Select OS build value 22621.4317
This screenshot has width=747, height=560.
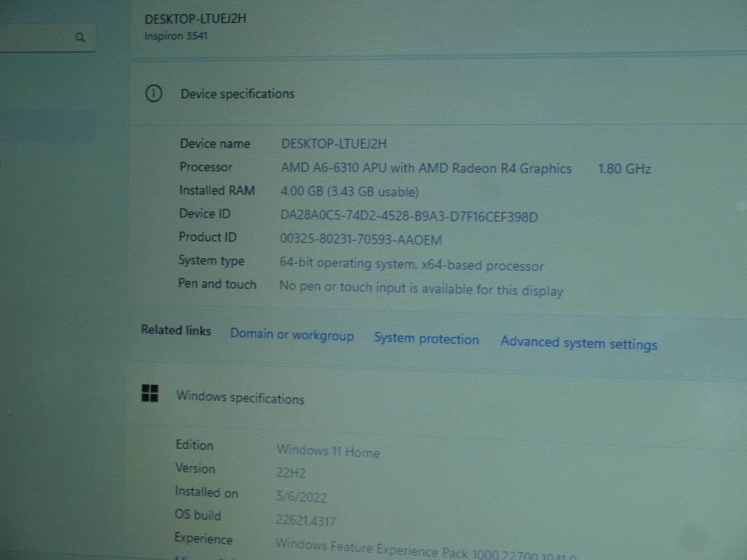306,520
